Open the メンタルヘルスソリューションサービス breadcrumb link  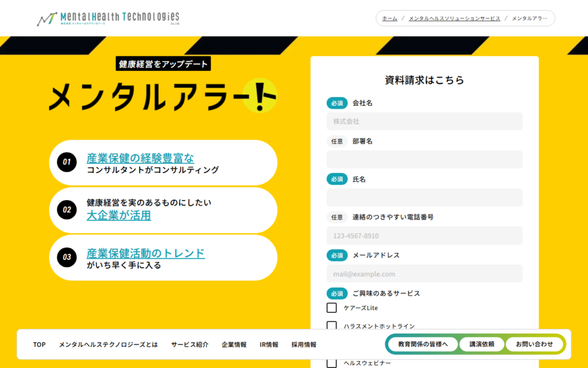pos(454,18)
